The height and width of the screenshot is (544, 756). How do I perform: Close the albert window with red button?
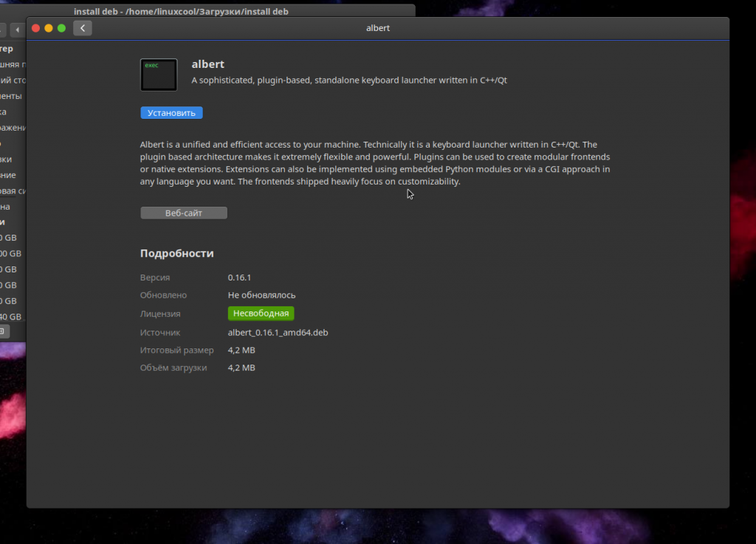tap(35, 28)
